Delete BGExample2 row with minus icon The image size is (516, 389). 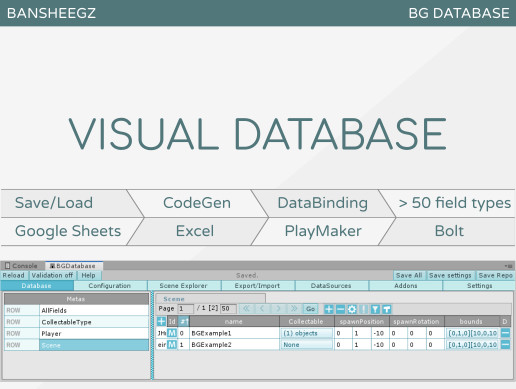point(505,344)
